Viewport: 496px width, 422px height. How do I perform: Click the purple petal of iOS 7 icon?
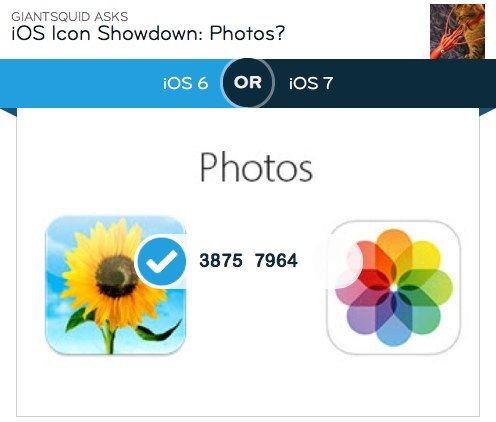point(362,317)
